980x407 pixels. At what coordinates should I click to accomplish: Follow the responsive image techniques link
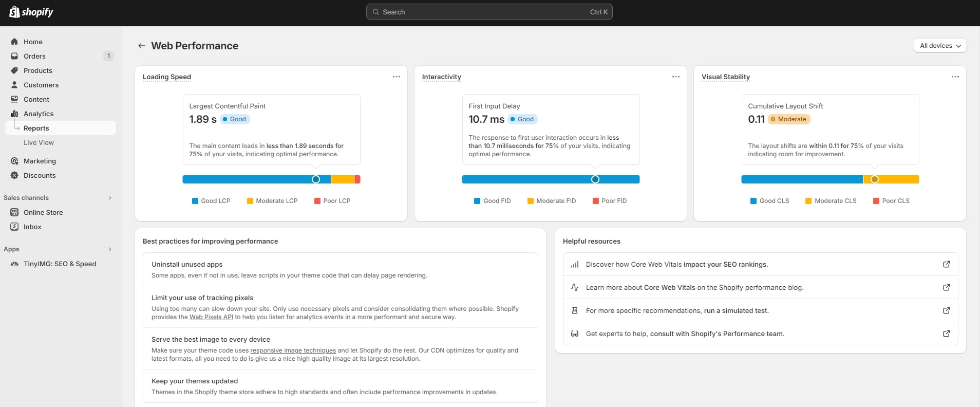(293, 350)
